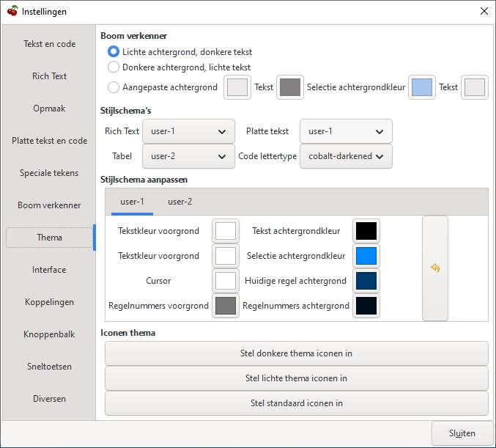Select 'Lichte achtergrond, donkere tekst' radio button
Viewport: 496px width, 448px height.
coord(114,52)
